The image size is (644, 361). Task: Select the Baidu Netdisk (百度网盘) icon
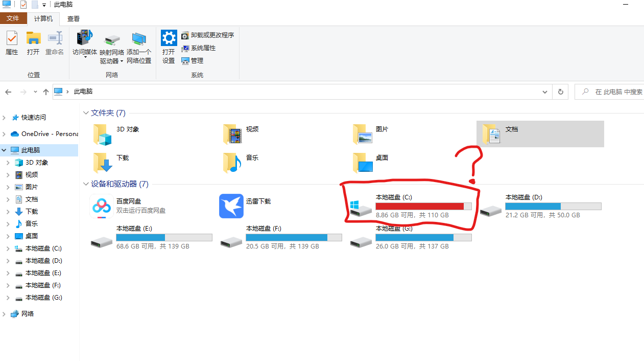tap(102, 206)
